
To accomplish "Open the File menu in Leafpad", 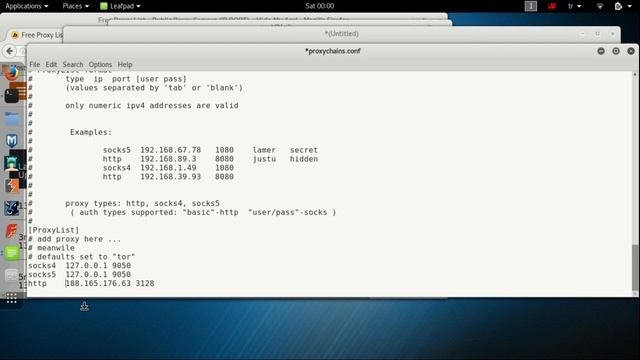I will 34,64.
